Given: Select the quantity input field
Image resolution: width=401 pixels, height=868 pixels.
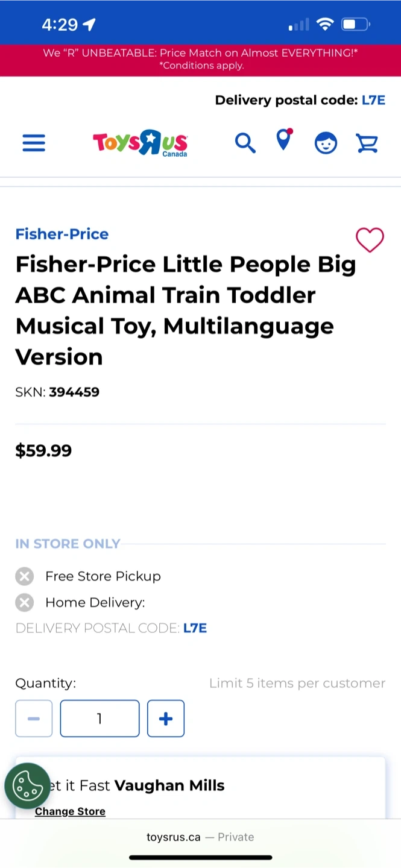Looking at the screenshot, I should 99,719.
